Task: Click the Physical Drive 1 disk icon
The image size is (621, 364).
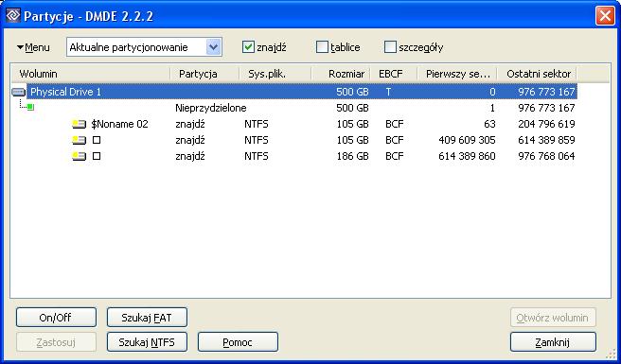Action: [x=19, y=92]
